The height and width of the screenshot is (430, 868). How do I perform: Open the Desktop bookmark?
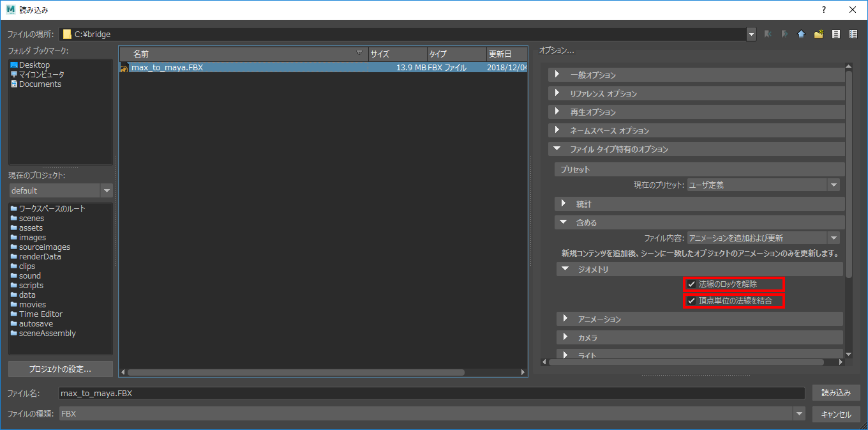(x=34, y=65)
